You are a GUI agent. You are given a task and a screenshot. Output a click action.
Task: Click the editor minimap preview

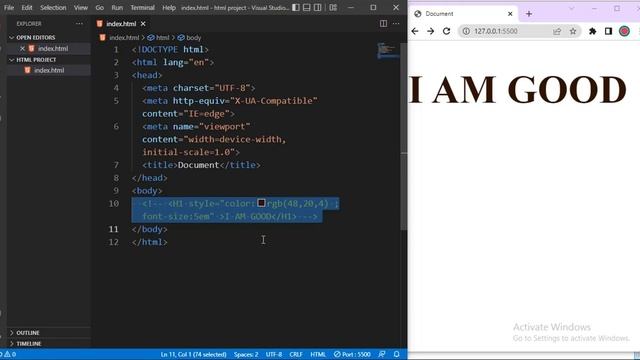[x=387, y=51]
